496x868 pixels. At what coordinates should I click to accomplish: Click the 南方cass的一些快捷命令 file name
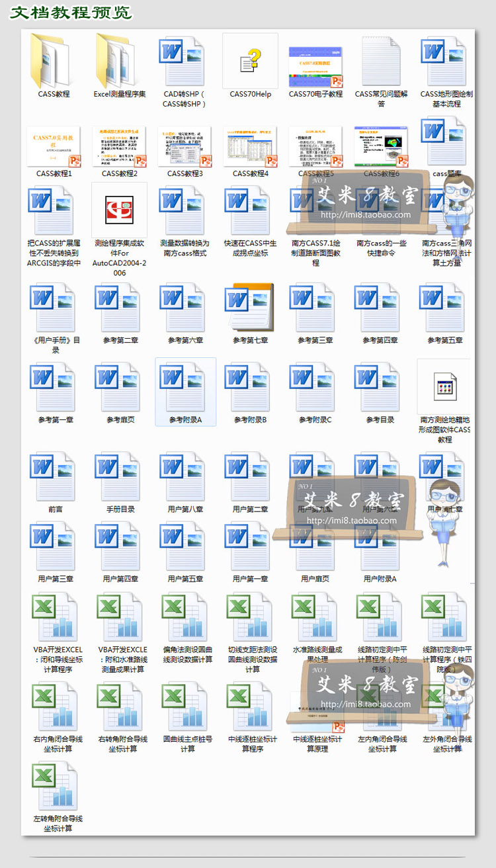click(381, 248)
